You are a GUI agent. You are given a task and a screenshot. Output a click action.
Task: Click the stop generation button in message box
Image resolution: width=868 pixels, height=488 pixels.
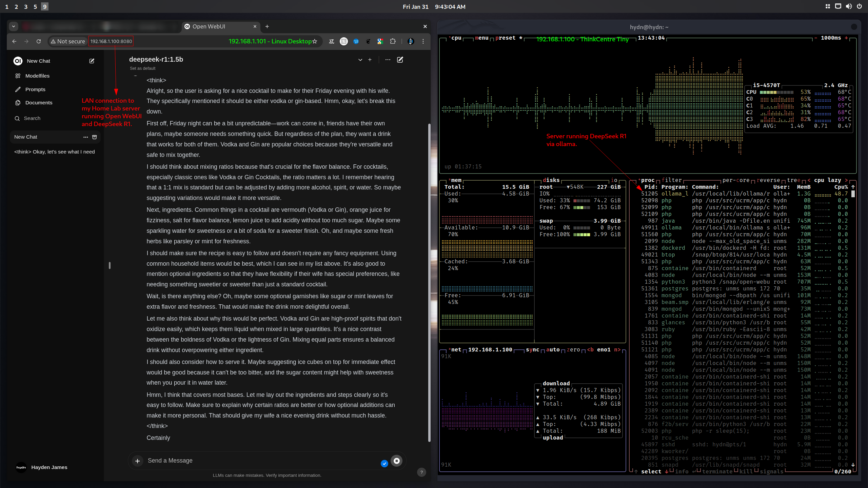pyautogui.click(x=396, y=460)
